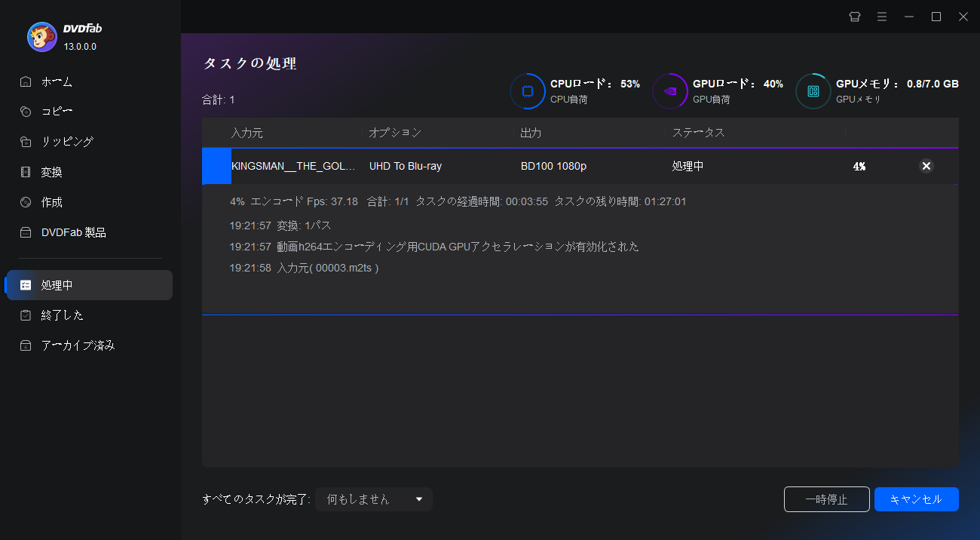The height and width of the screenshot is (540, 980).
Task: Select 処理中 task queue
Action: coord(89,285)
